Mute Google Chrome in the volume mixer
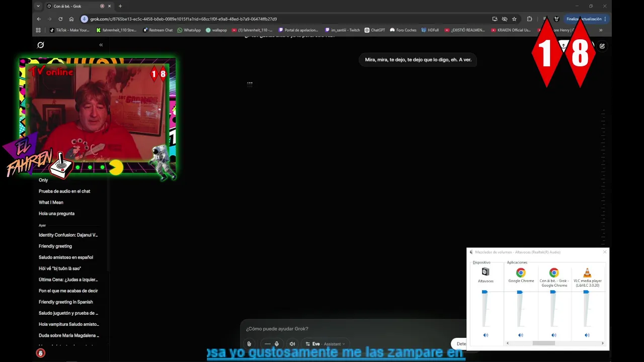The image size is (644, 362). 521,335
